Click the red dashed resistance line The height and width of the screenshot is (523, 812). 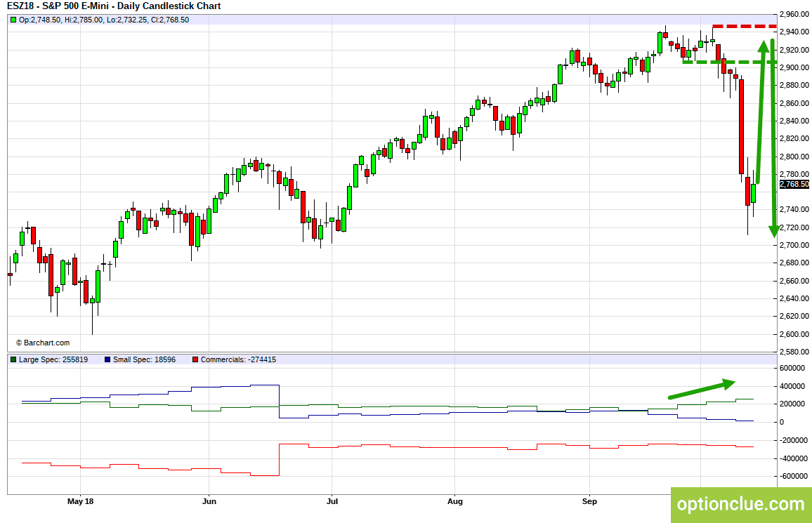pos(745,27)
